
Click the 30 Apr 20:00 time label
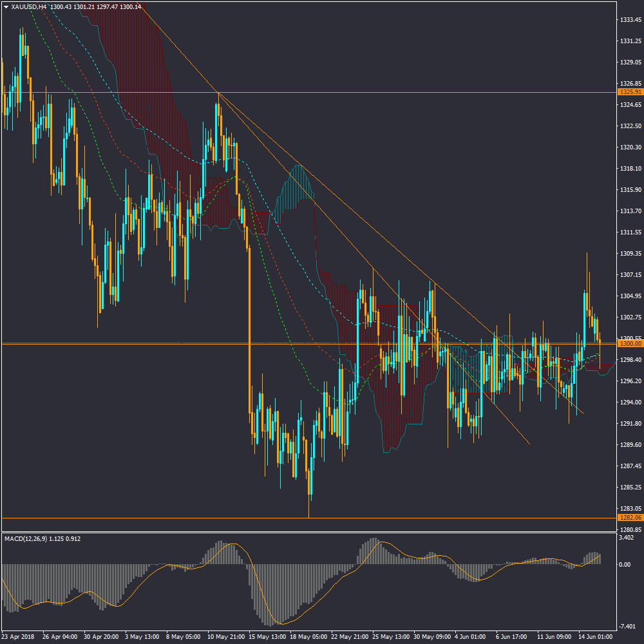[x=103, y=636]
